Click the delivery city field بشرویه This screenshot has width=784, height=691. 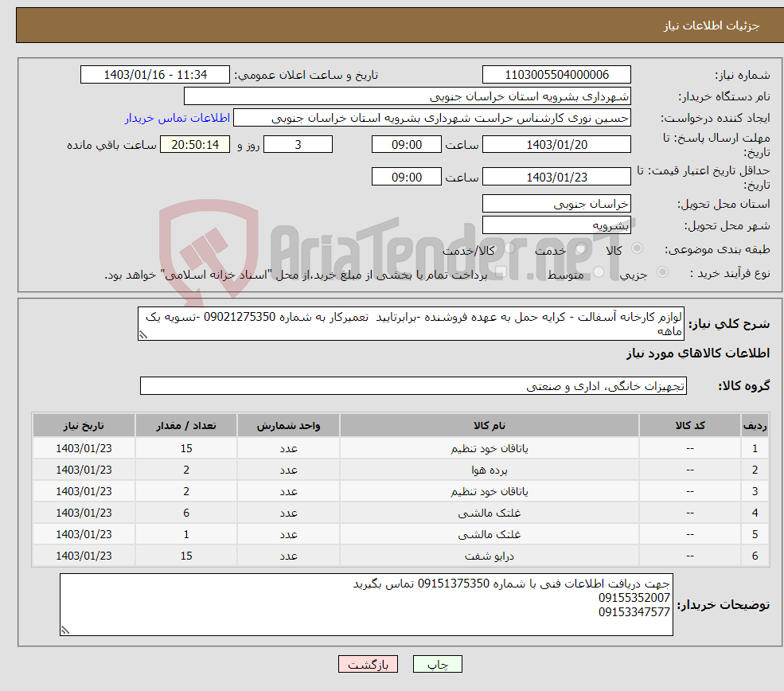556,225
